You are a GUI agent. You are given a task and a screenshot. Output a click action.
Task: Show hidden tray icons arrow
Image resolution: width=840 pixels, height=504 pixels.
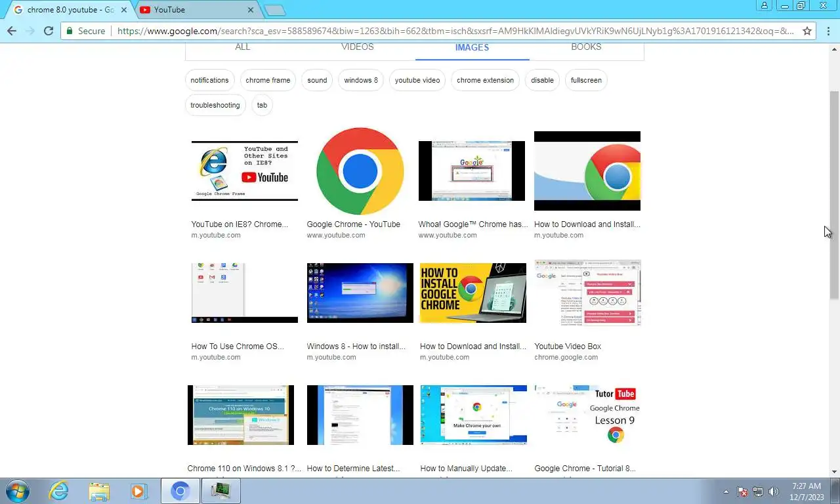726,492
